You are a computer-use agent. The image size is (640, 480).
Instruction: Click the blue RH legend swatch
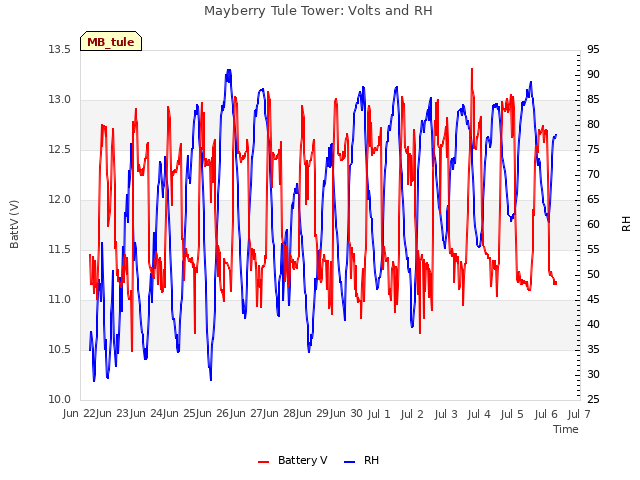[350, 462]
